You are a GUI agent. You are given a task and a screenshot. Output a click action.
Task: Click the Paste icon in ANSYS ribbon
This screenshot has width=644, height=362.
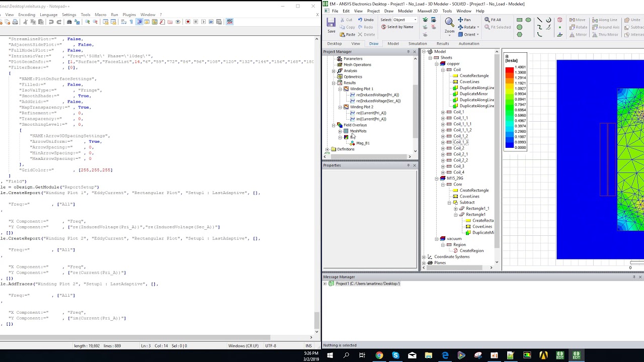(347, 34)
